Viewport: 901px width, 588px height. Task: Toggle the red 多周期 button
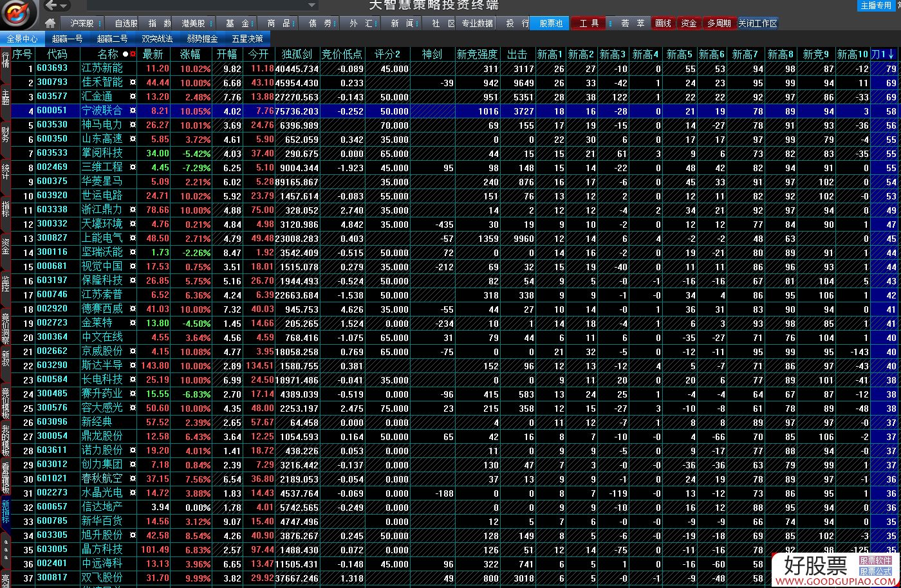click(719, 23)
